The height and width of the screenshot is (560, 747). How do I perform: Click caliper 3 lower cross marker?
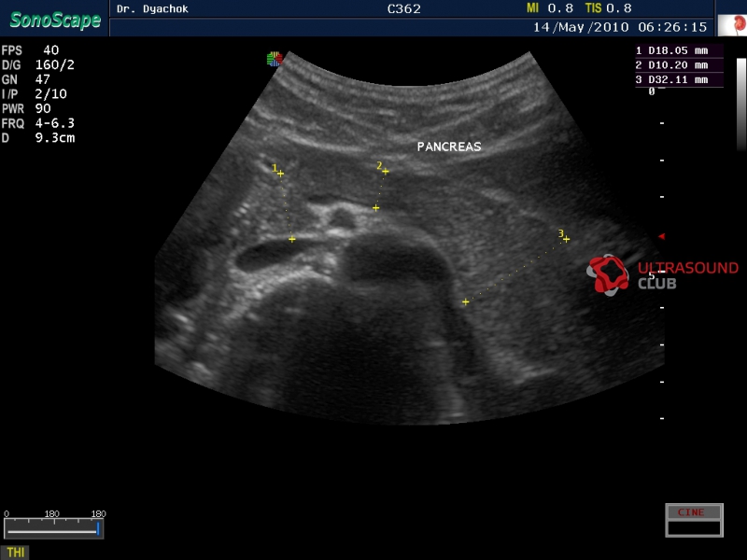[465, 301]
